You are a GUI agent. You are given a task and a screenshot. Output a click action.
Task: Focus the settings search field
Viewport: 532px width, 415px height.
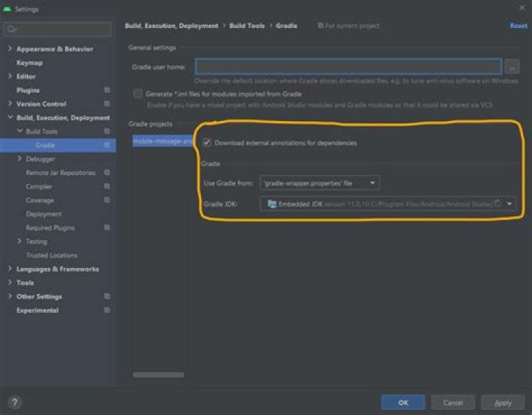pos(58,29)
